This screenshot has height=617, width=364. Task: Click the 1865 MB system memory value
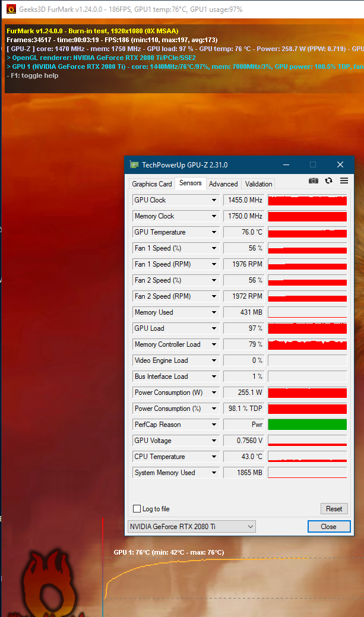[x=244, y=473]
